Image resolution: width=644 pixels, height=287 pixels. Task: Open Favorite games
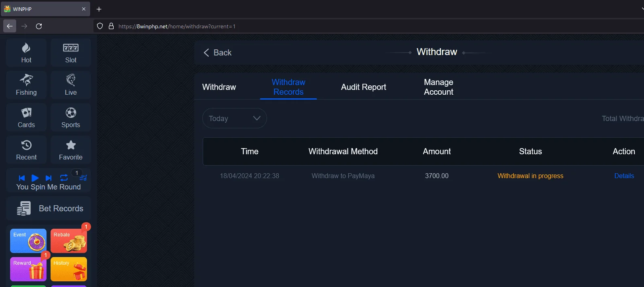71,150
